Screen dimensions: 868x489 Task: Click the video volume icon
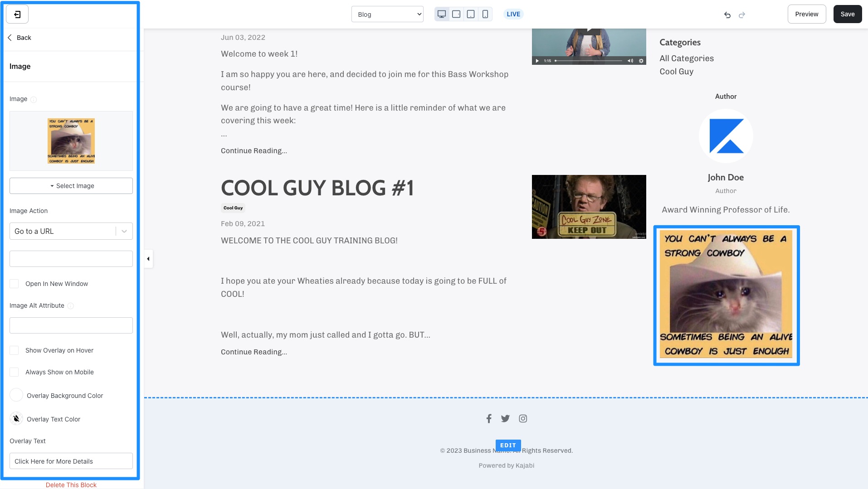630,61
